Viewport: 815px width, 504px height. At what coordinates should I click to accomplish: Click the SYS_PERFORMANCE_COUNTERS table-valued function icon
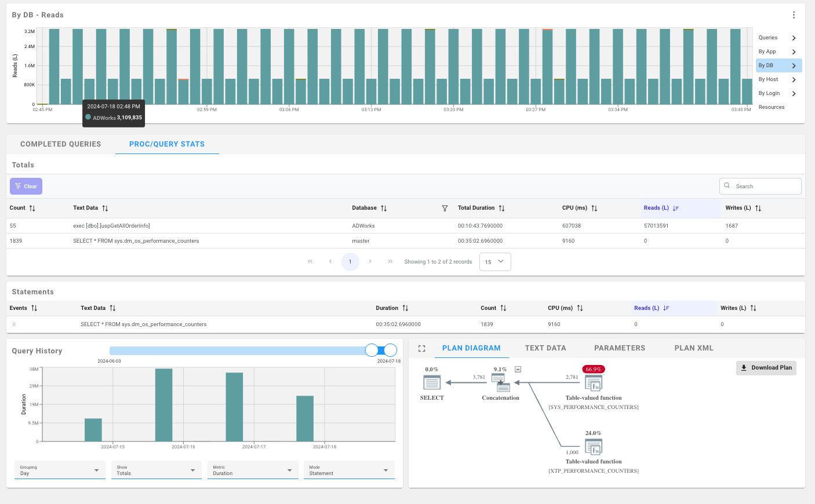pyautogui.click(x=593, y=382)
